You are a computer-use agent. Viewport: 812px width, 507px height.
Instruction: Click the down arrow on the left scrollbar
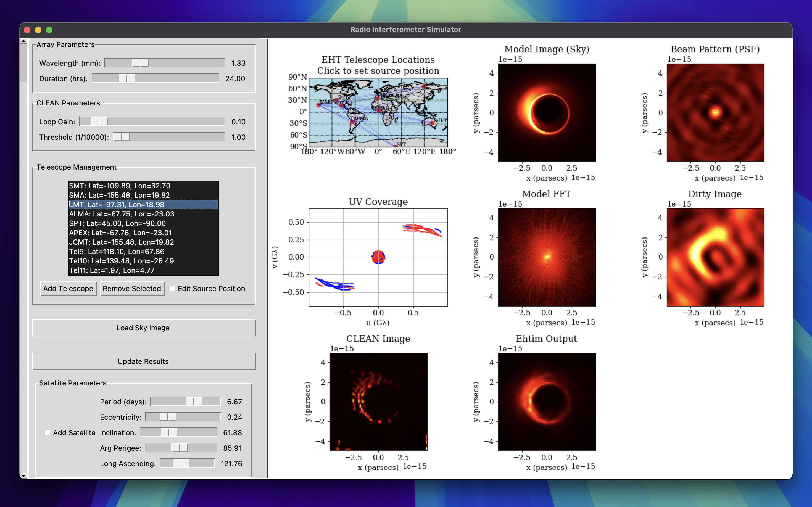[23, 476]
